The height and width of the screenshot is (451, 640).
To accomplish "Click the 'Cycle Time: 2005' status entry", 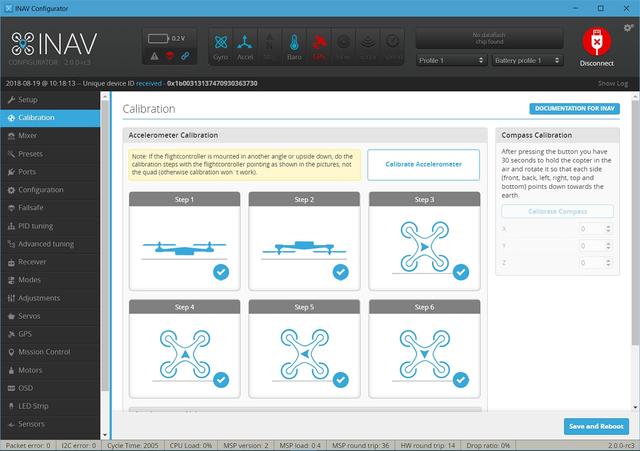I will [x=133, y=445].
